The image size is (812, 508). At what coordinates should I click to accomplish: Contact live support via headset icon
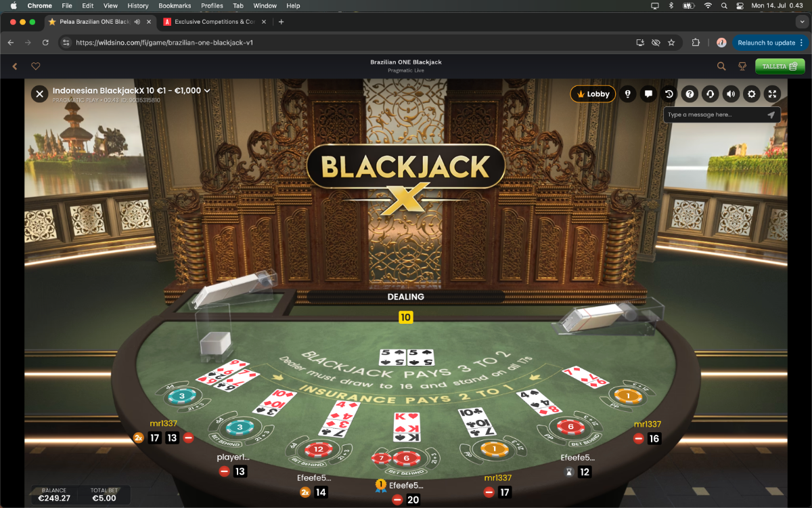tap(710, 94)
